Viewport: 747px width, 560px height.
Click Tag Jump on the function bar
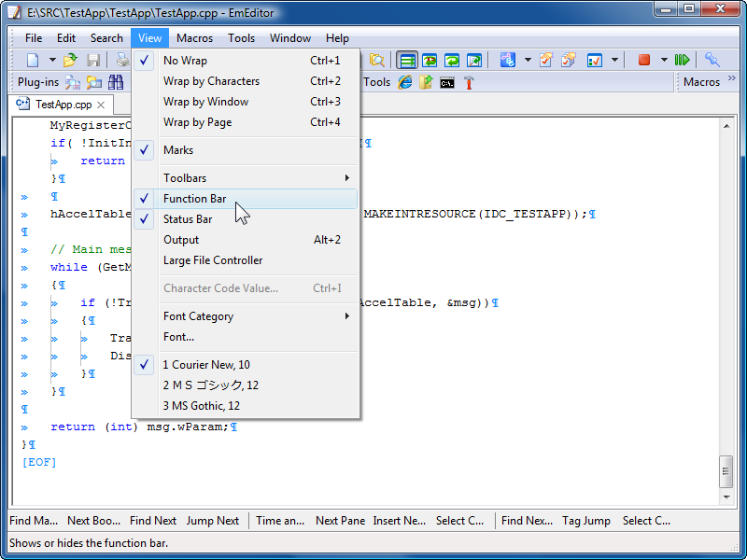click(586, 521)
